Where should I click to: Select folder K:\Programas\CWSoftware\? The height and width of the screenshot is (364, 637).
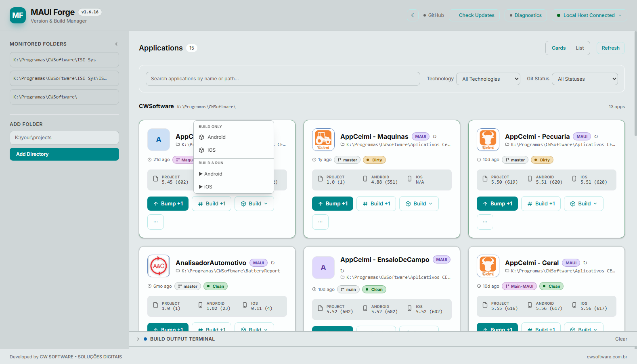64,97
